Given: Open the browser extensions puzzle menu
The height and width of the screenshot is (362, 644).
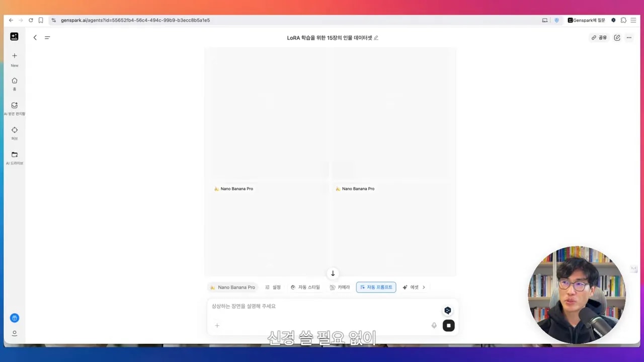Looking at the screenshot, I should tap(623, 20).
